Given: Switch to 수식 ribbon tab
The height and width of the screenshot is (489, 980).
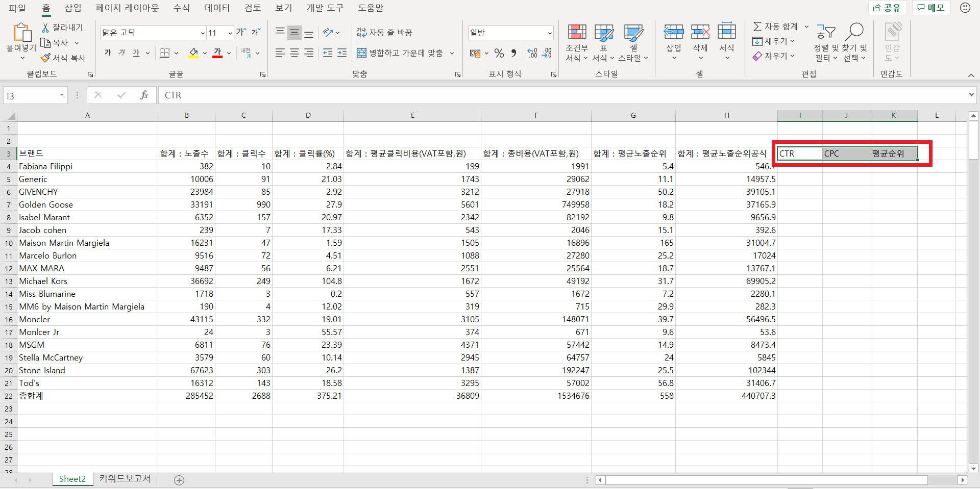Looking at the screenshot, I should click(181, 8).
